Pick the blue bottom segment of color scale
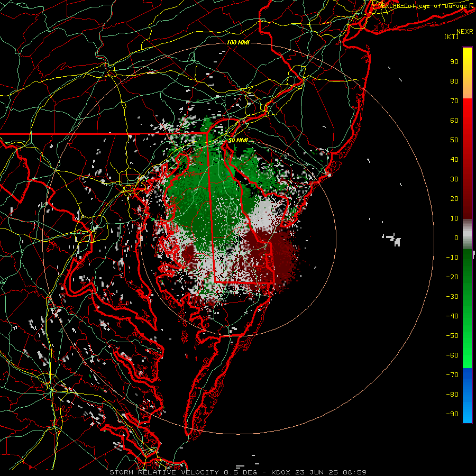 tap(467, 395)
